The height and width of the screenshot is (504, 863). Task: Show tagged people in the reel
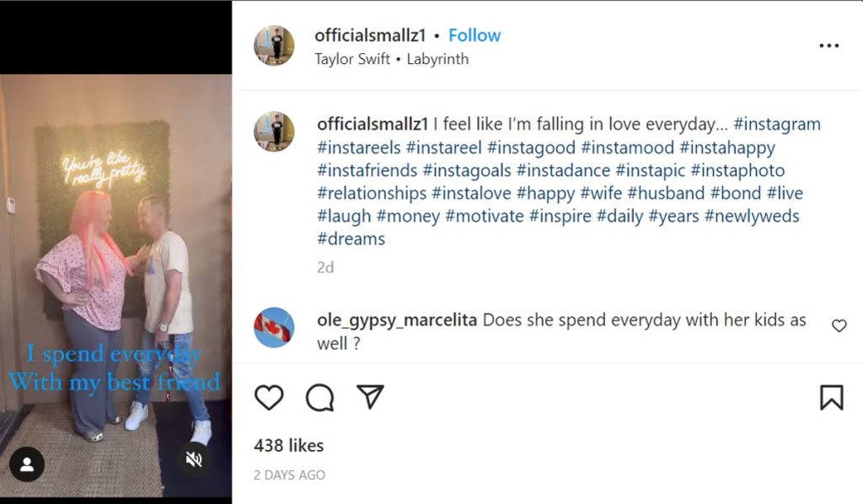[x=27, y=464]
